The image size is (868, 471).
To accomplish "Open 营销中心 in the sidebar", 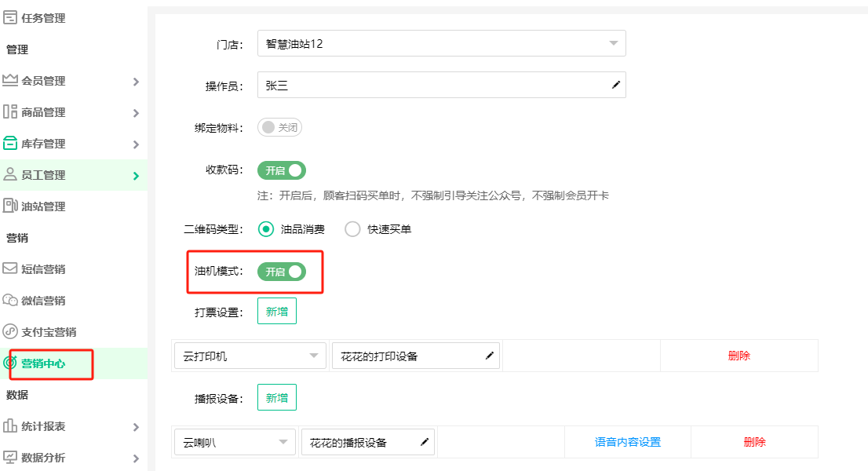I will point(43,363).
